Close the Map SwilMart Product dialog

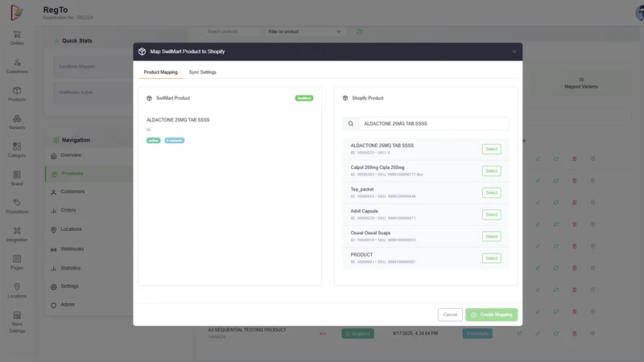[514, 51]
